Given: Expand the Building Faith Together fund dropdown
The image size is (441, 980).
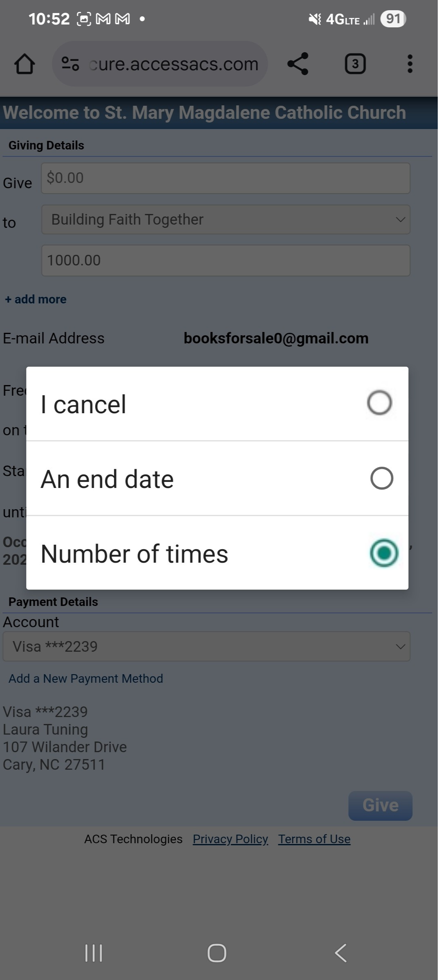Looking at the screenshot, I should click(226, 220).
